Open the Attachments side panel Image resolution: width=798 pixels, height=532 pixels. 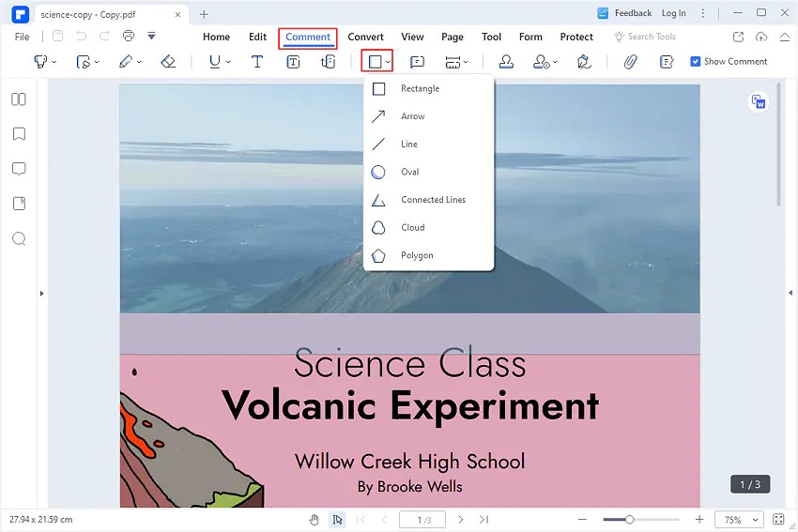point(19,204)
